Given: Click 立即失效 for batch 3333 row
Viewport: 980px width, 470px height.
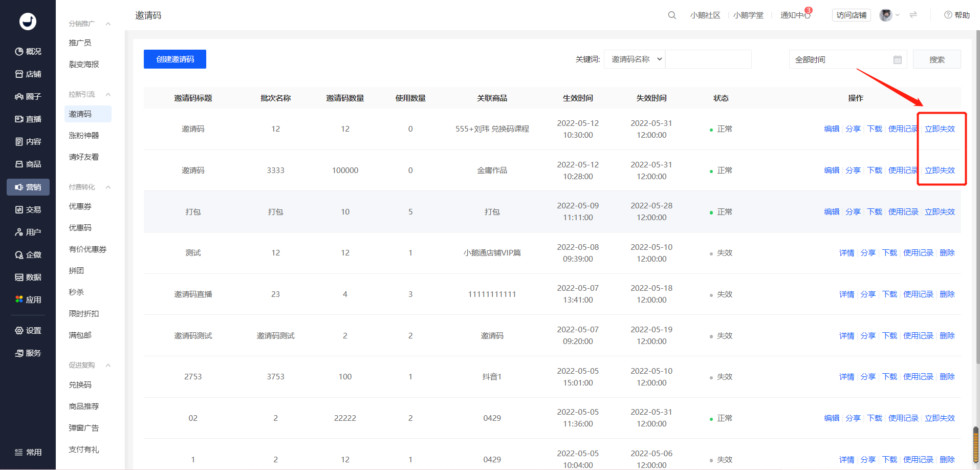Looking at the screenshot, I should point(940,170).
